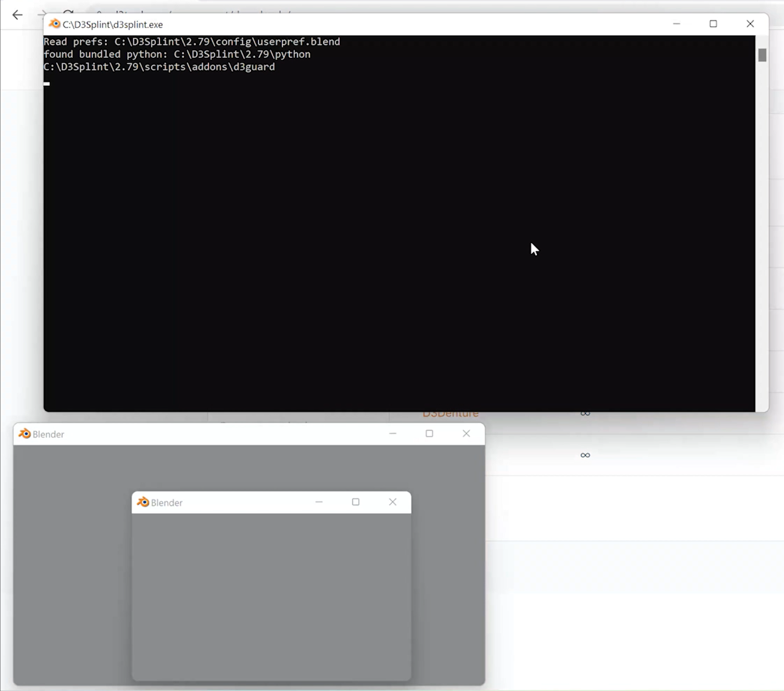Minimize the large Blender window
The height and width of the screenshot is (691, 784).
click(392, 434)
